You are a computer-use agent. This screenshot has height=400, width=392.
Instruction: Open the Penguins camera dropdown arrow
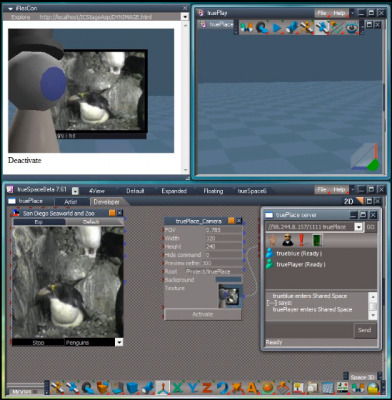[119, 342]
